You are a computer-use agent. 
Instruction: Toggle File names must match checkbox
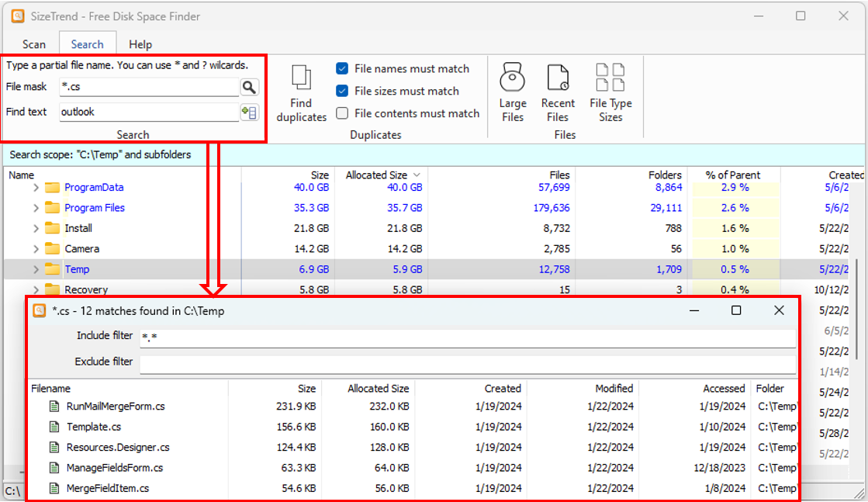[x=342, y=68]
